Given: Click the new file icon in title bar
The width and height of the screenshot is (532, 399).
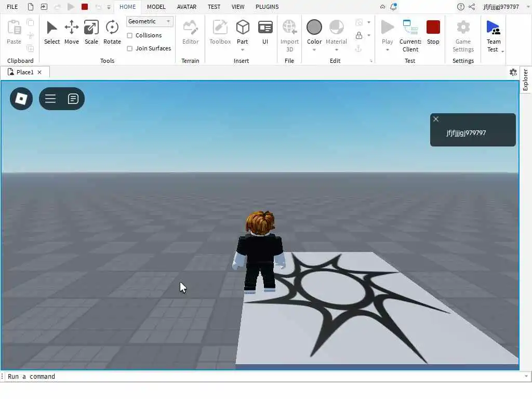Looking at the screenshot, I should tap(31, 7).
